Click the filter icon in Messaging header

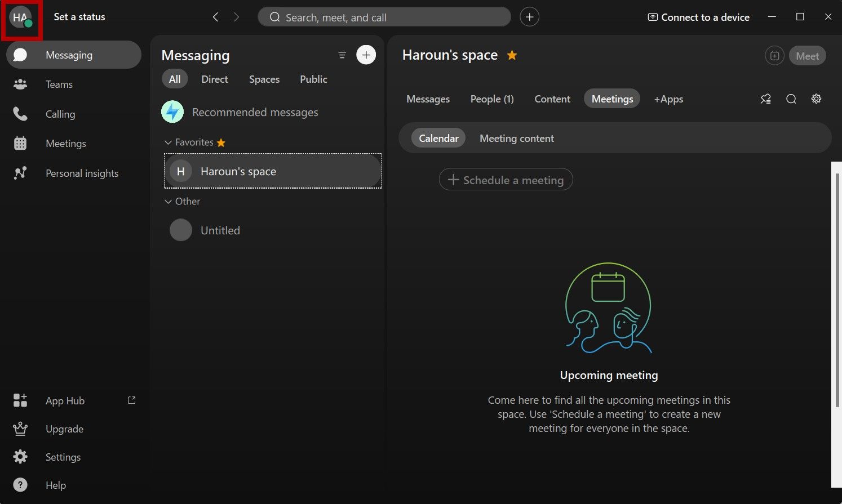342,55
